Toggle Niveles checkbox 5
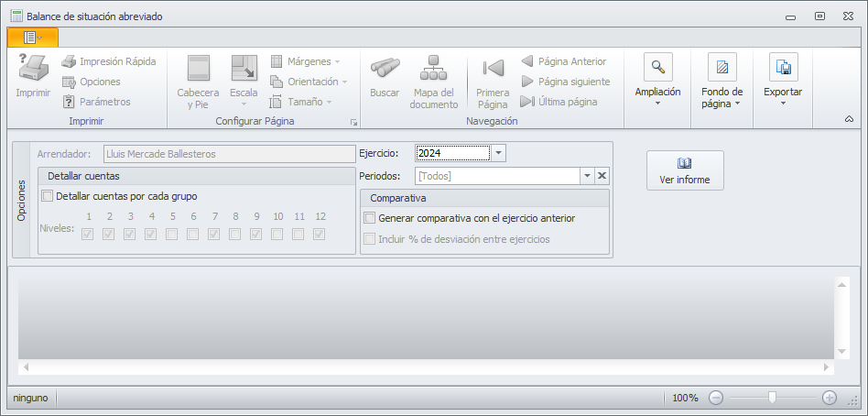 pyautogui.click(x=171, y=235)
